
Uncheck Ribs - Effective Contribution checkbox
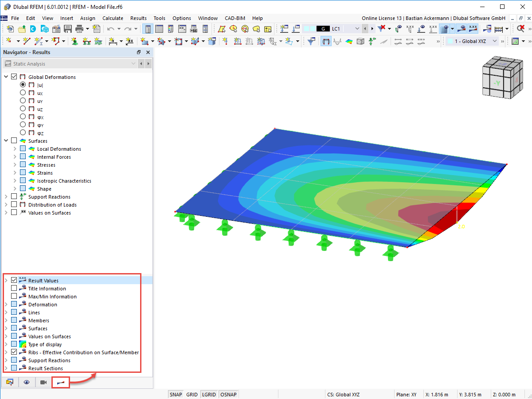[14, 352]
